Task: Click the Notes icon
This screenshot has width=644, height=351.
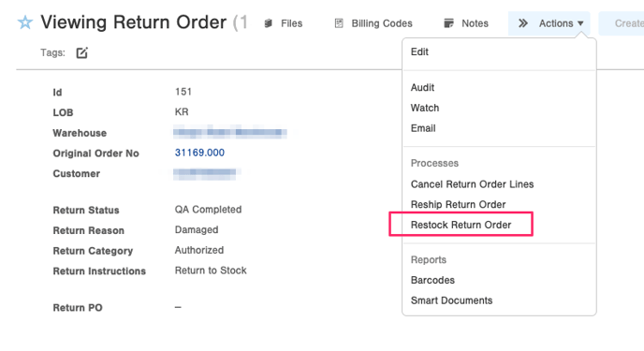Action: coord(449,23)
